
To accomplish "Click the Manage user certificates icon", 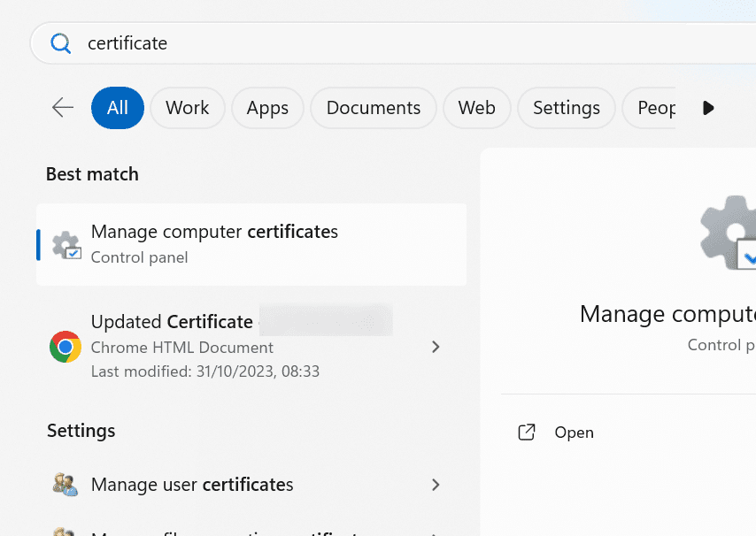I will [66, 485].
